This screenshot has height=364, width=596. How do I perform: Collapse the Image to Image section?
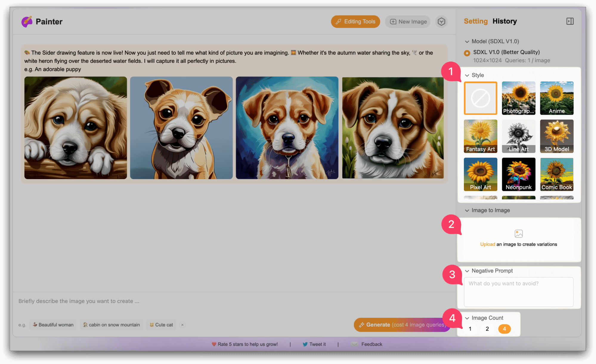(x=467, y=210)
